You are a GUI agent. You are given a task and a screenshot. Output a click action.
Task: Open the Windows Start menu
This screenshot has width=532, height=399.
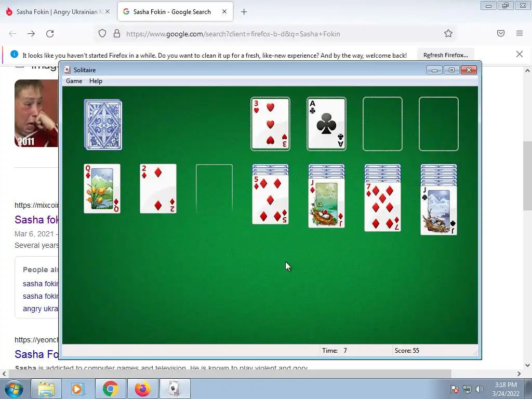click(x=14, y=389)
